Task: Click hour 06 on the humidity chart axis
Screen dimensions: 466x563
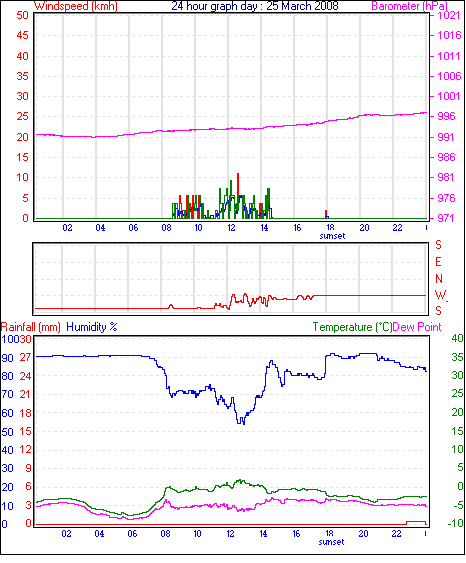Action: pos(132,534)
